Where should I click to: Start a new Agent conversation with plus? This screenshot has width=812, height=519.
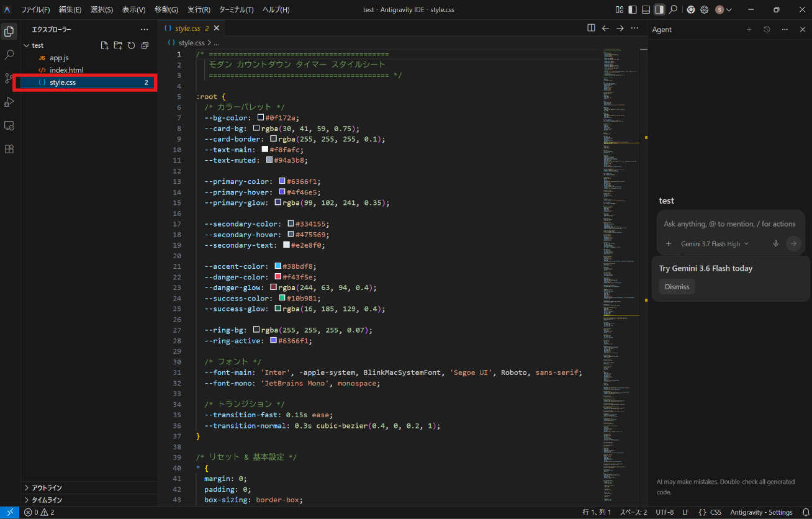coord(749,29)
